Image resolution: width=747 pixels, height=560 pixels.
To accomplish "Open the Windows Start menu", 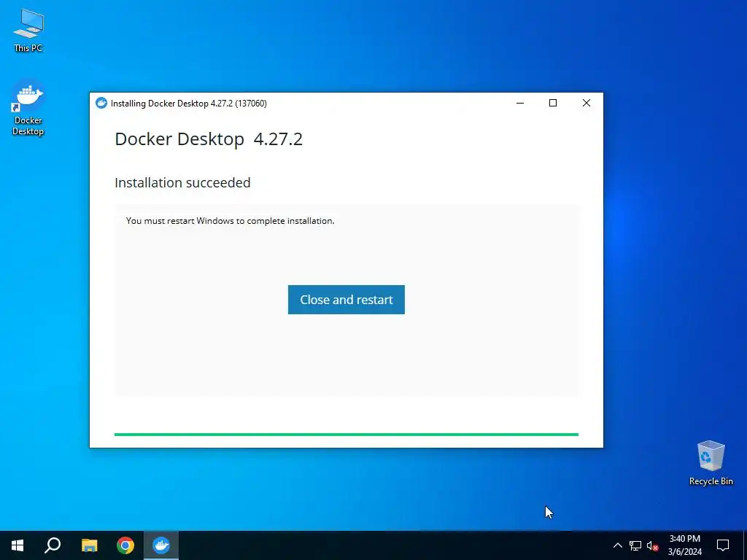I will (18, 545).
